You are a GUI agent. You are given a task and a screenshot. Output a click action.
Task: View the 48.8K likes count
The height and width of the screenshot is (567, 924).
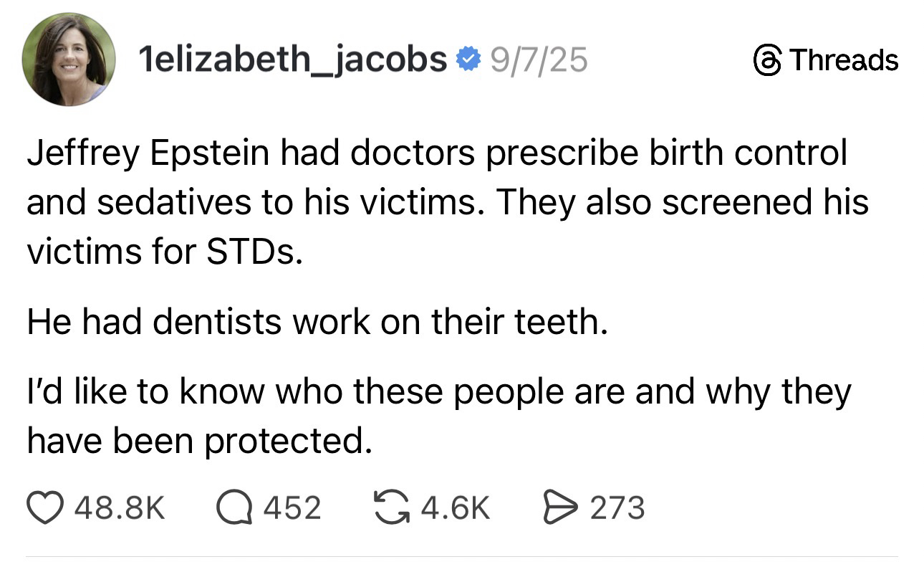pos(120,508)
